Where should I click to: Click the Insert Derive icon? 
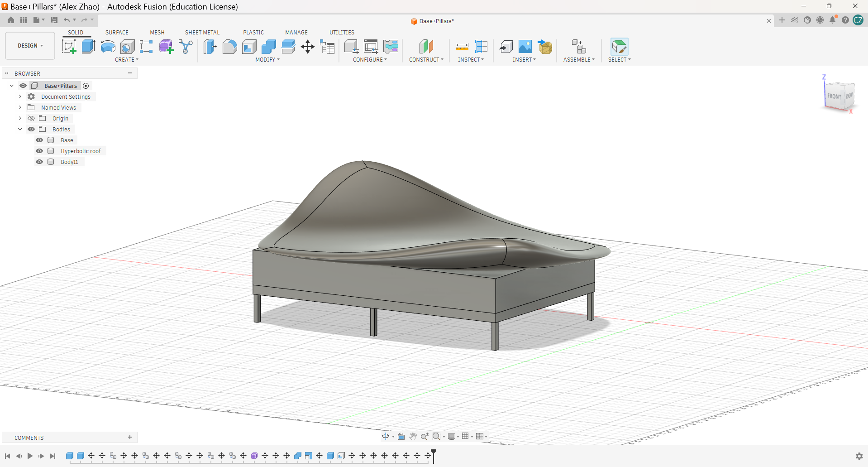click(506, 47)
